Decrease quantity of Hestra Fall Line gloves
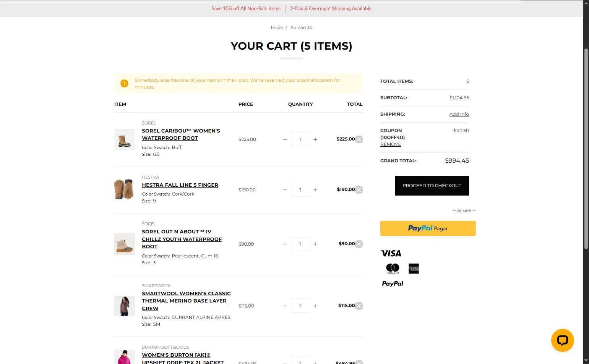 [x=285, y=190]
